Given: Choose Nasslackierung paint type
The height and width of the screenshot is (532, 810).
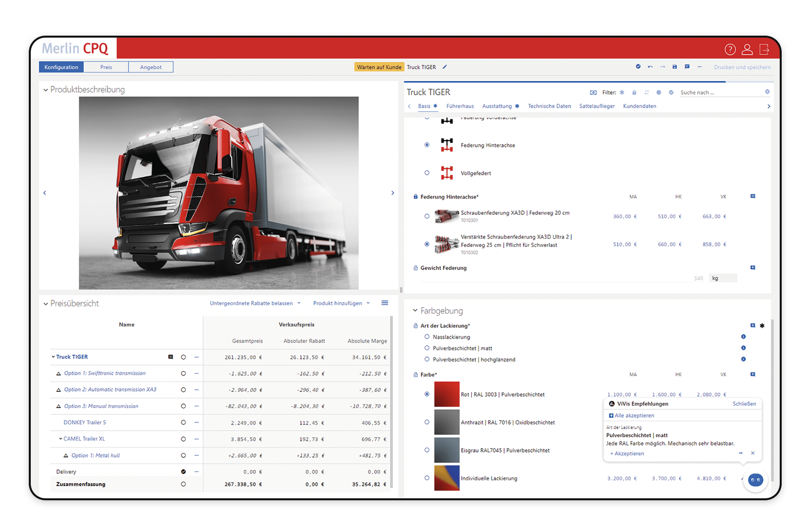Looking at the screenshot, I should click(427, 337).
